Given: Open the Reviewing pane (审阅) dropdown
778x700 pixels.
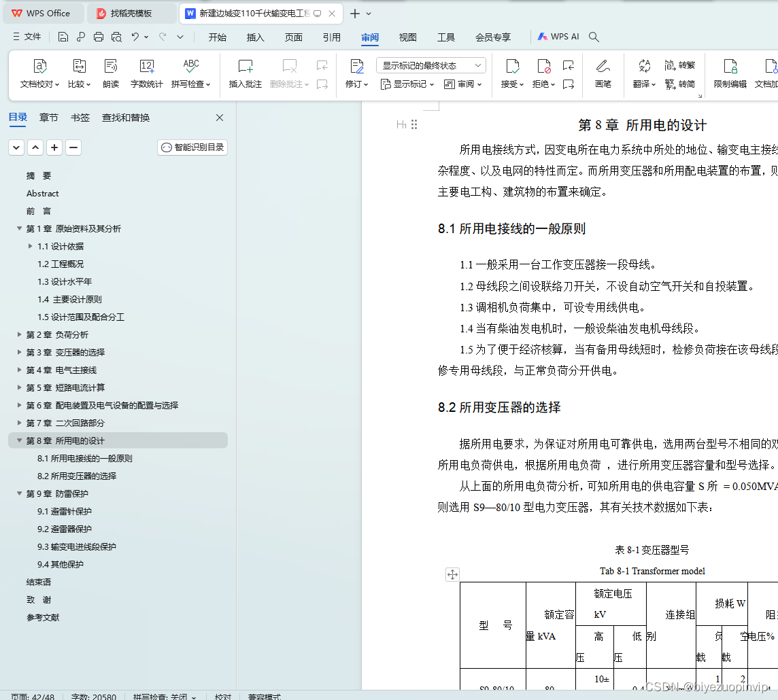Looking at the screenshot, I should click(x=463, y=84).
